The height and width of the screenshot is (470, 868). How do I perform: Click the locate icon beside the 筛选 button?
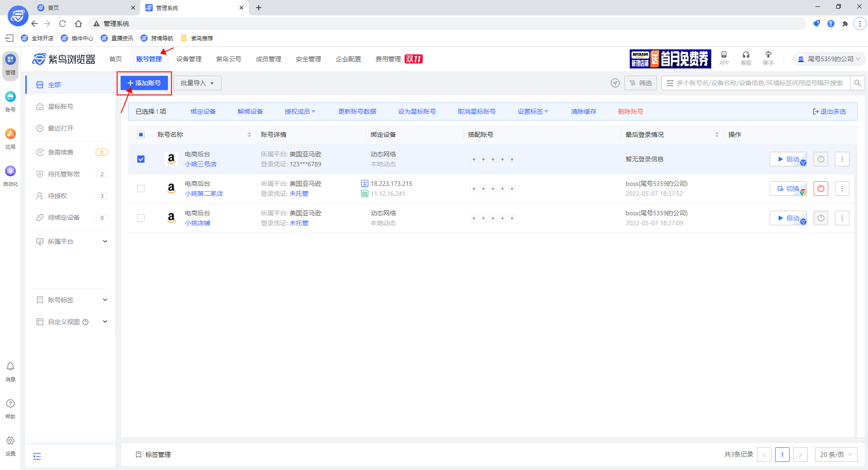[615, 83]
